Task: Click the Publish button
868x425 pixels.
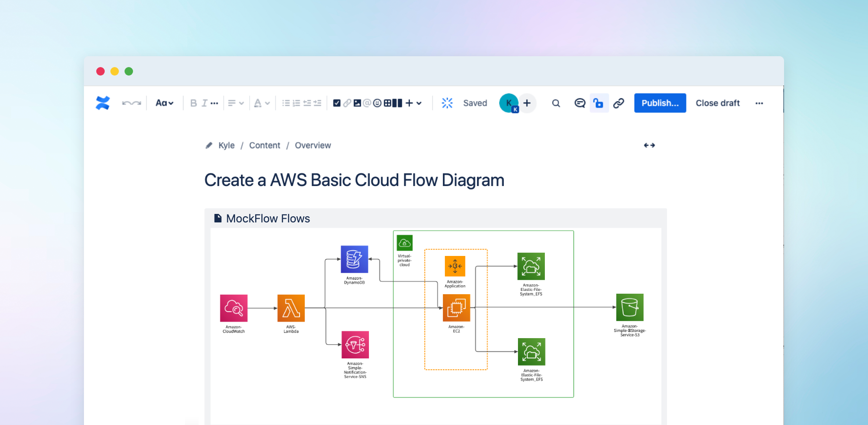Action: pos(660,103)
